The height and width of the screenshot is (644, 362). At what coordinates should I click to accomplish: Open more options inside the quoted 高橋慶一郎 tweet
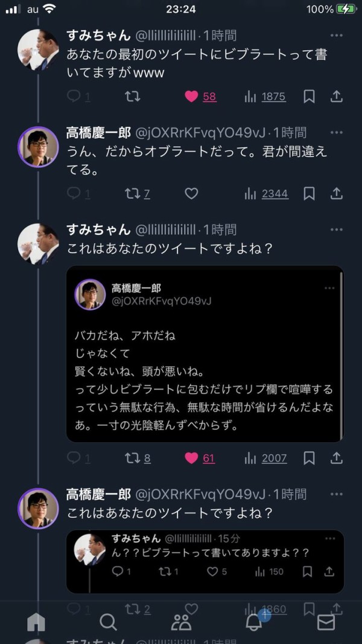pyautogui.click(x=329, y=288)
